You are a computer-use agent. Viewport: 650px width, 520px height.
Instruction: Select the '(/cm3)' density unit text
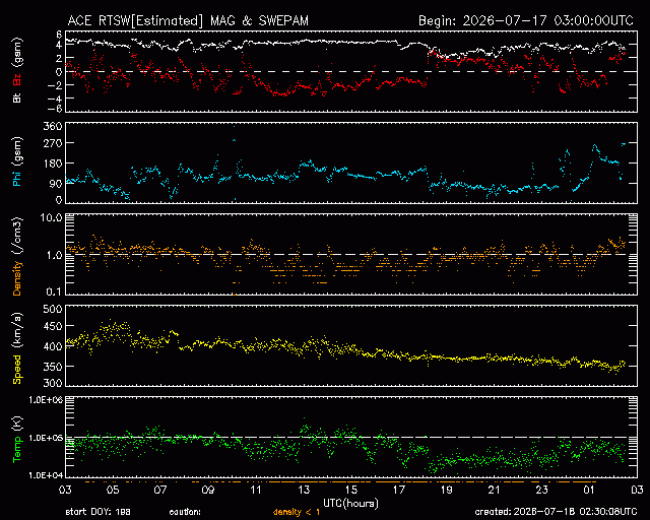(x=17, y=236)
